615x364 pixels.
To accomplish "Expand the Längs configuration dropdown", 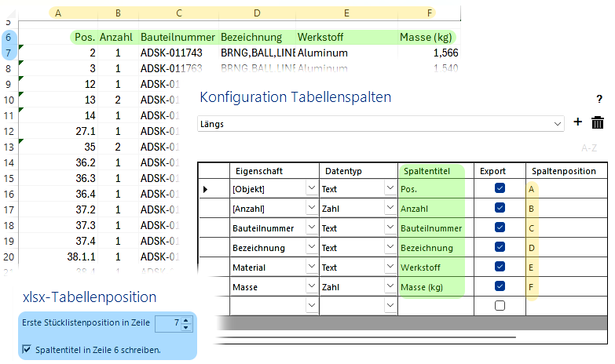I will point(558,124).
